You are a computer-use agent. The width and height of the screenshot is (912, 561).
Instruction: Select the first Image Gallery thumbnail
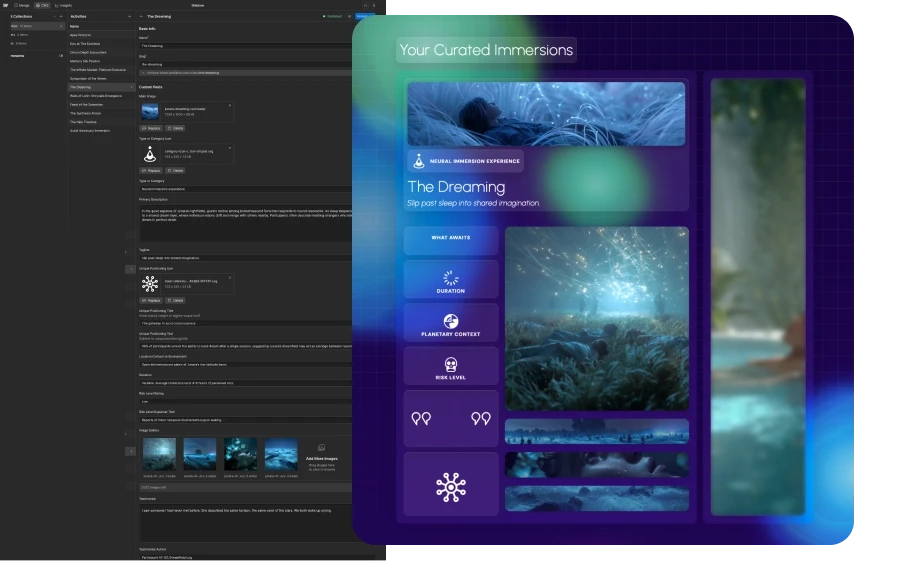159,454
